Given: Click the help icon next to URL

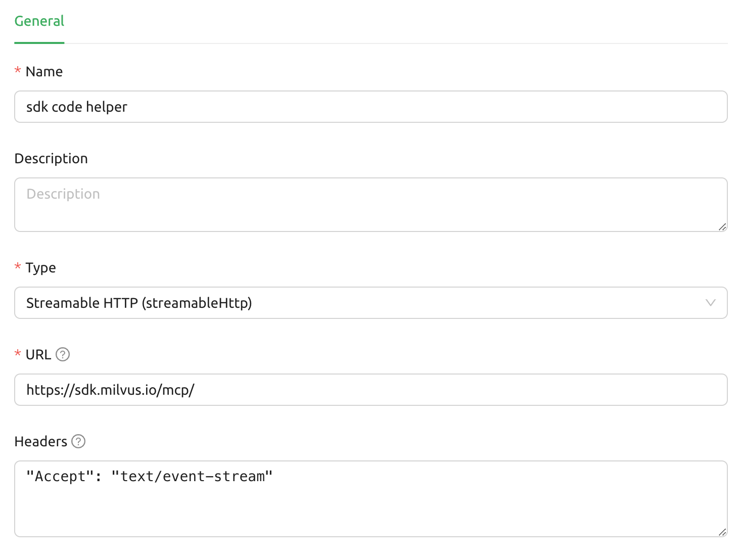Looking at the screenshot, I should 63,354.
